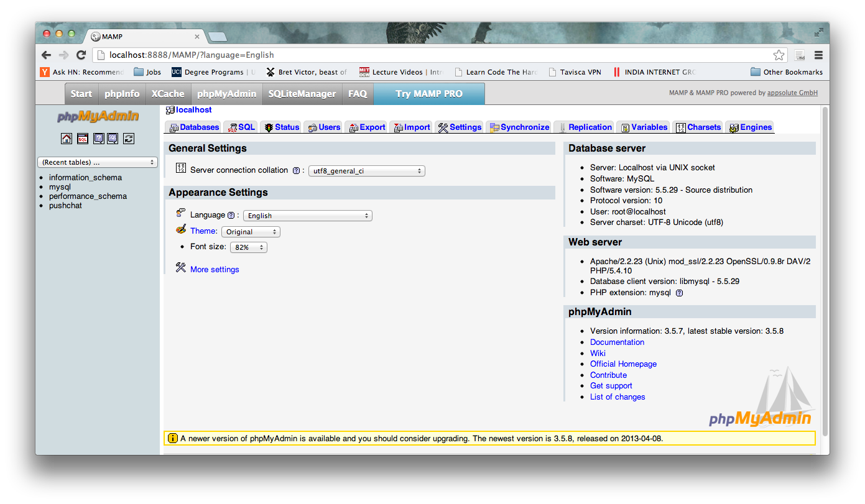Open the More settings link
The width and height of the screenshot is (865, 504).
pos(214,269)
